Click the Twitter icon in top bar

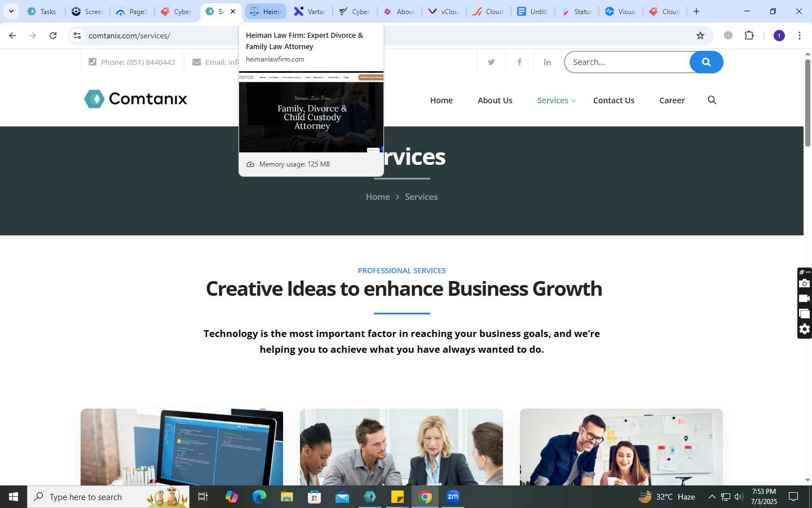(x=491, y=62)
